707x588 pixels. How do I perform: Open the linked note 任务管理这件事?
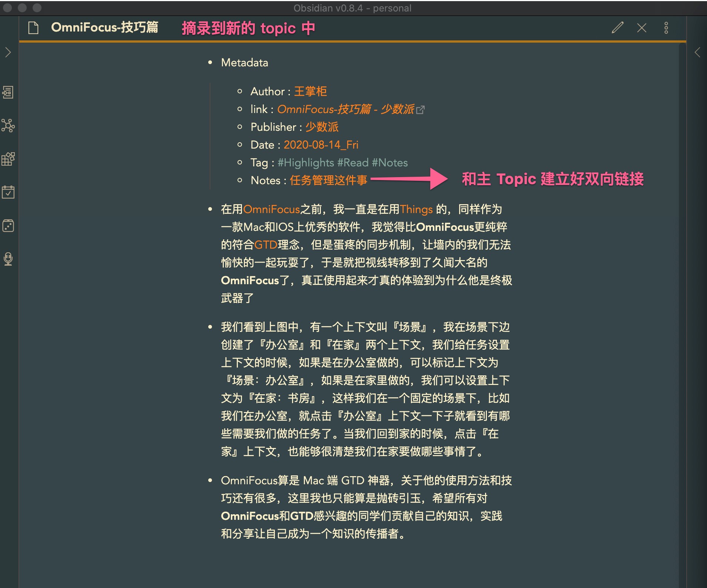328,180
